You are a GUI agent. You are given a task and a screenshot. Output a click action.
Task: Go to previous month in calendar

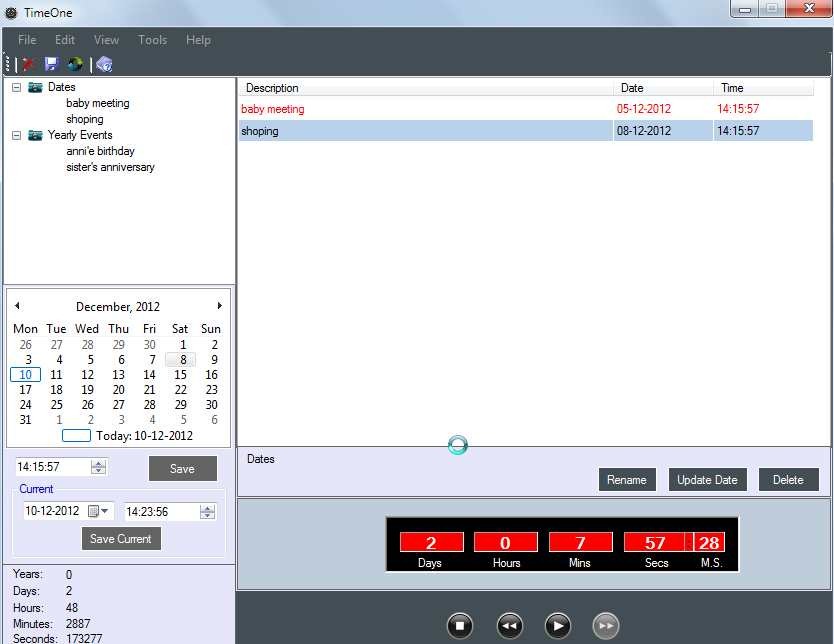[17, 306]
